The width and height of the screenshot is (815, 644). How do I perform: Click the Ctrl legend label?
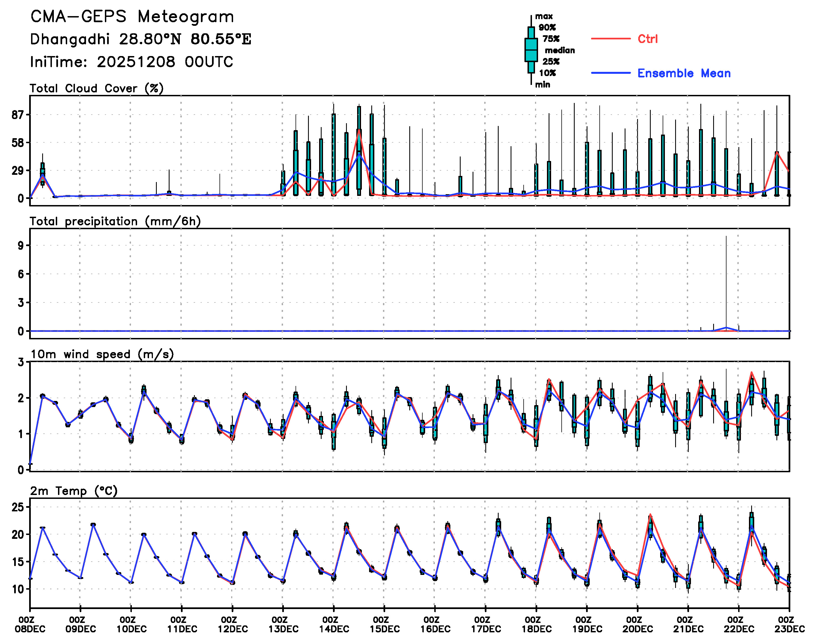648,39
